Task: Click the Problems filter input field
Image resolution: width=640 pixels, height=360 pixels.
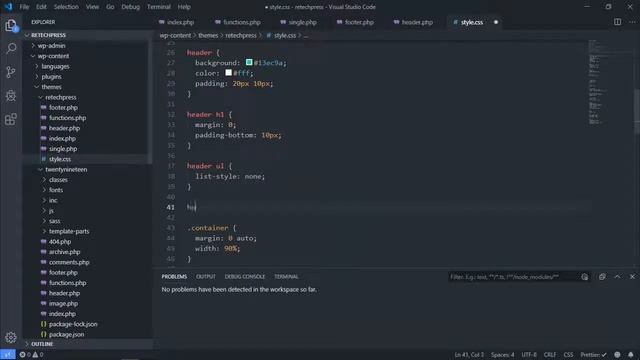Action: click(514, 277)
